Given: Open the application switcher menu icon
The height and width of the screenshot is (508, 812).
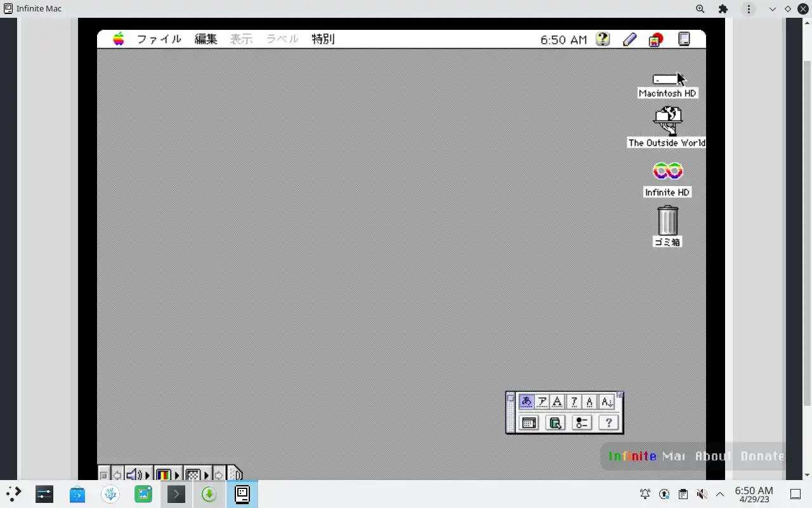Looking at the screenshot, I should (684, 39).
